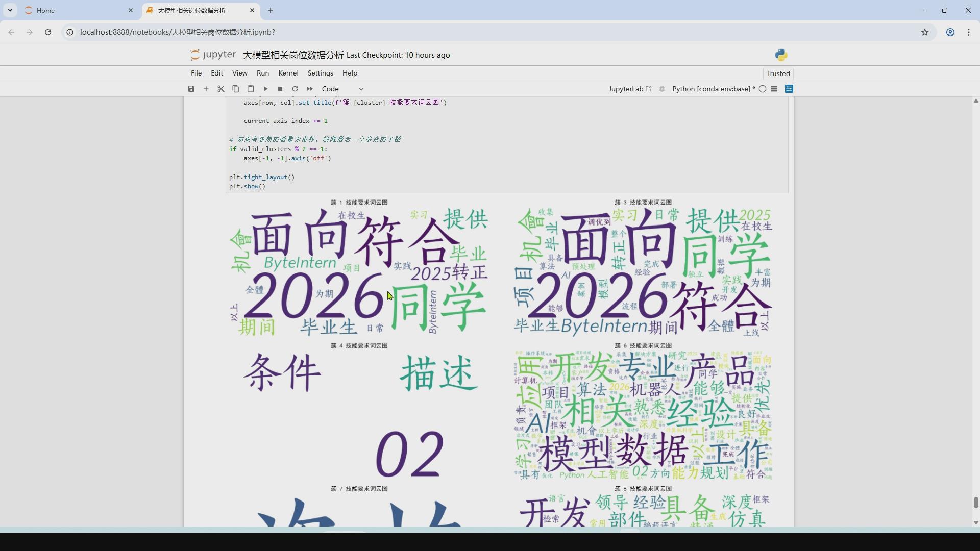The width and height of the screenshot is (980, 551).
Task: Launch JupyterLab via the JupyterLab link
Action: tap(629, 88)
